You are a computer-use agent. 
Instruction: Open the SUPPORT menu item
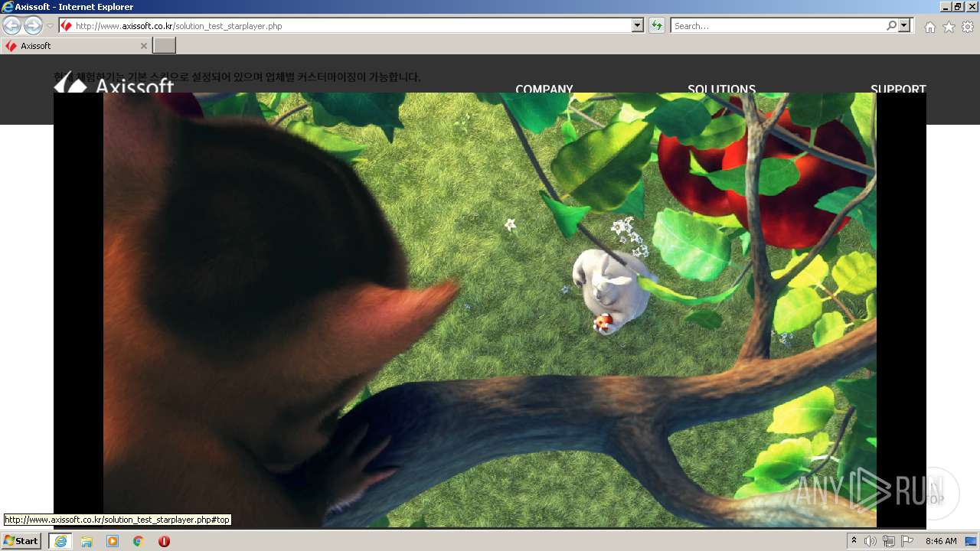click(898, 89)
